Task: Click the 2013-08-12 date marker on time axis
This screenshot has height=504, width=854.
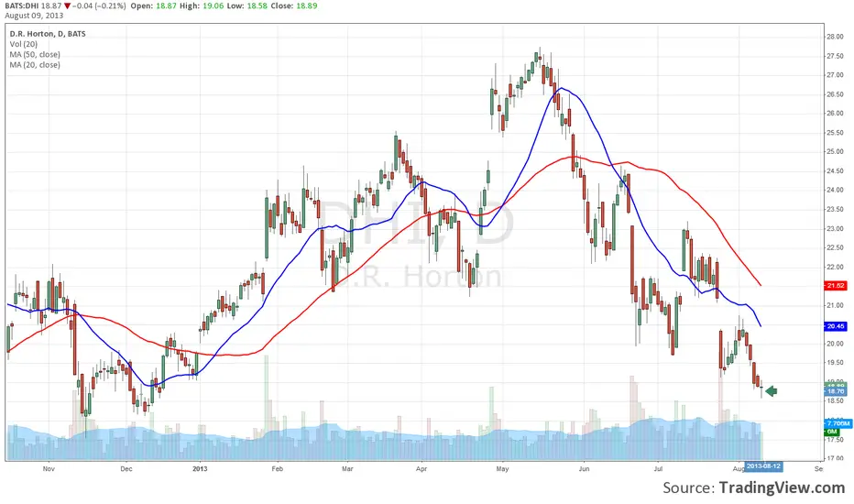Action: 763,466
